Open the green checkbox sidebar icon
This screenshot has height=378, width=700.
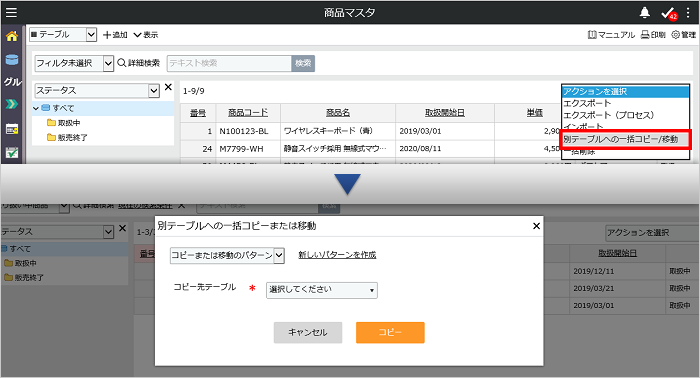[x=12, y=153]
